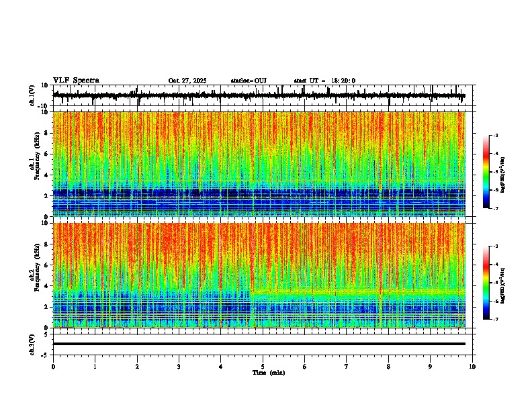Click the "2" kHz tick on ch.1 frequency axis
This screenshot has width=532, height=411.
point(46,196)
